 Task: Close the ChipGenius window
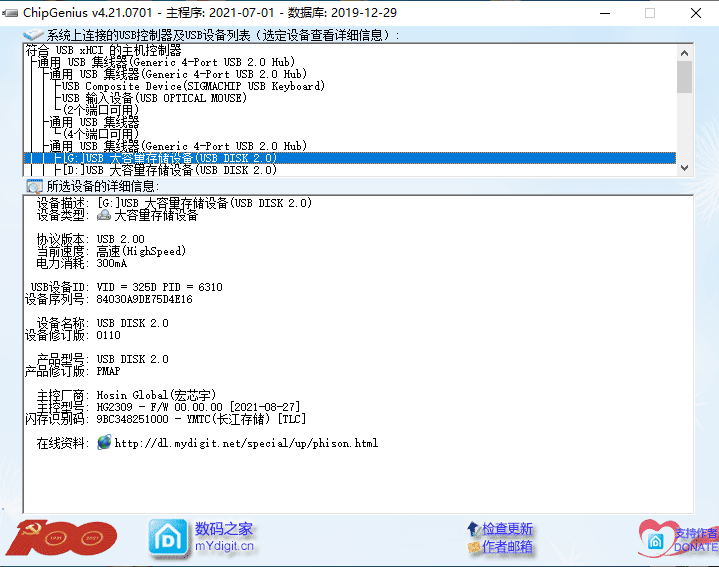(x=696, y=13)
